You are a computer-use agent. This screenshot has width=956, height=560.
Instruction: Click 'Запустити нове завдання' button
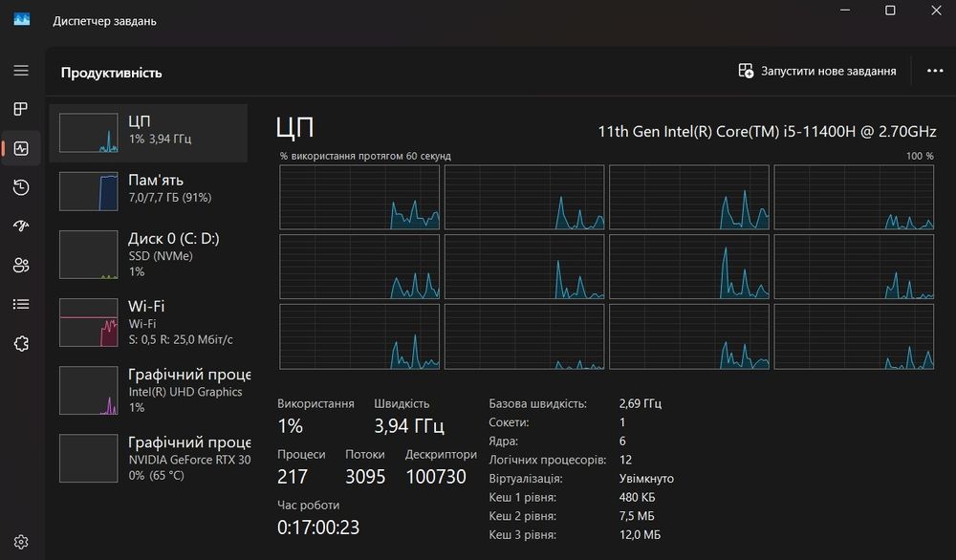[x=817, y=71]
